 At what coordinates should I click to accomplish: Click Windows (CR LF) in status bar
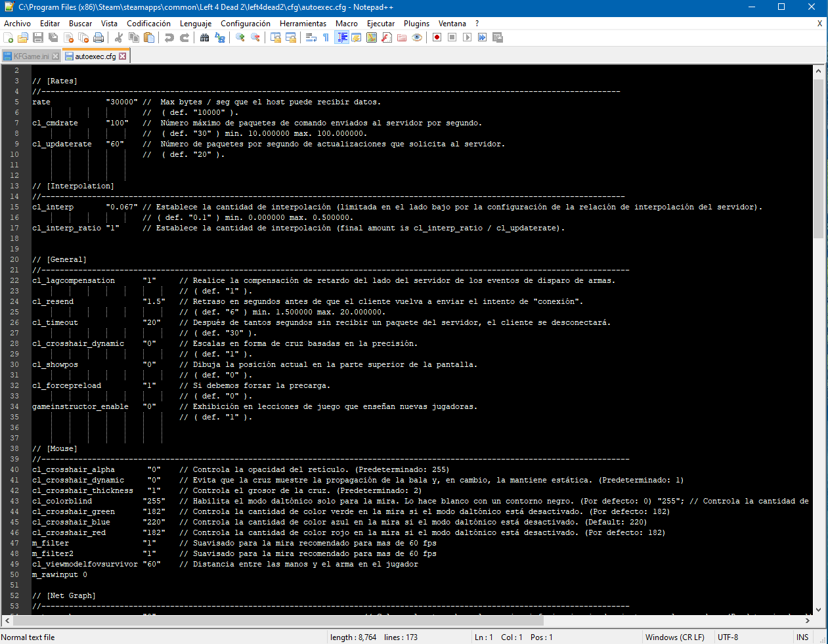pyautogui.click(x=675, y=637)
